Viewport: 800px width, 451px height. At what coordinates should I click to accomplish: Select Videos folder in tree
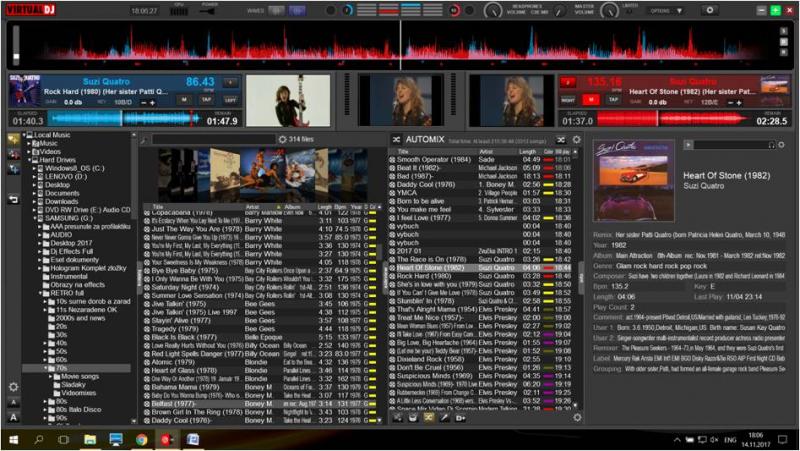pos(49,152)
